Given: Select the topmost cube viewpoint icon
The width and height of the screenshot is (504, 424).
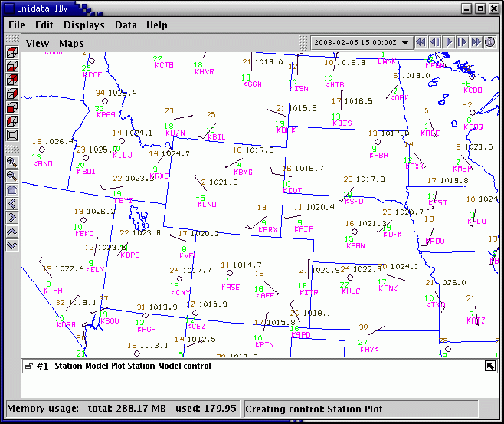Looking at the screenshot, I should click(12, 52).
